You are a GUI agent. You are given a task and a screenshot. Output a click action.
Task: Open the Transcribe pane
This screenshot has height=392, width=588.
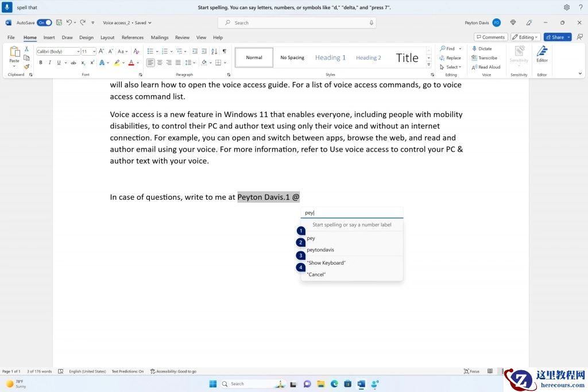pos(485,57)
